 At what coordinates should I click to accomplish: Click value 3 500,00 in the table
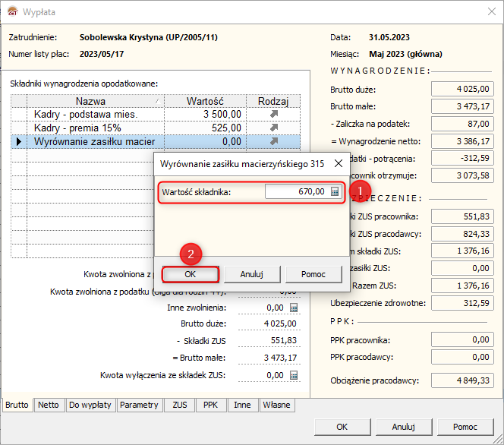pyautogui.click(x=222, y=114)
